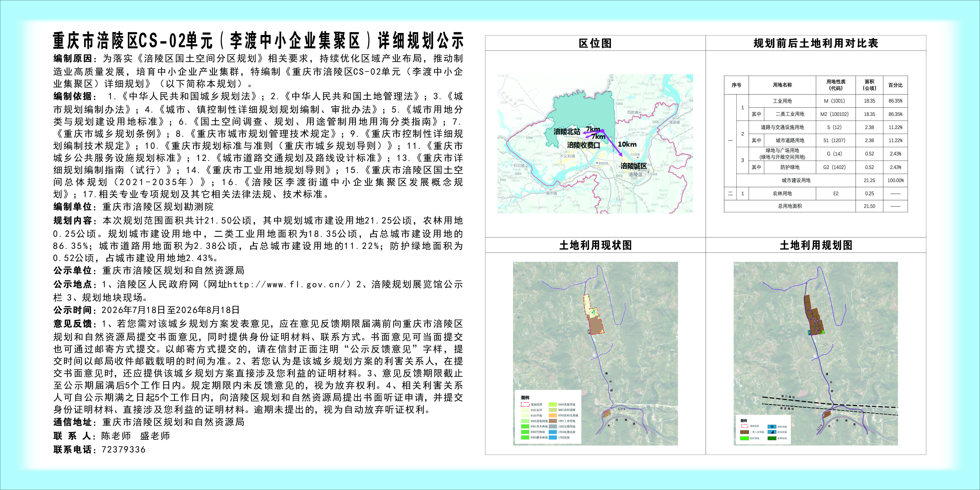Click the 0601农村道路 color swatch

(x=553, y=410)
